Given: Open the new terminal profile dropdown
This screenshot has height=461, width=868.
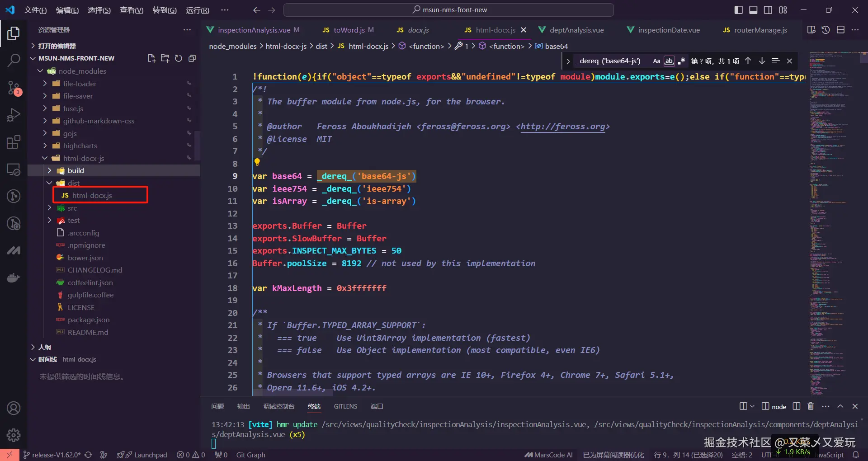Looking at the screenshot, I should pyautogui.click(x=752, y=406).
